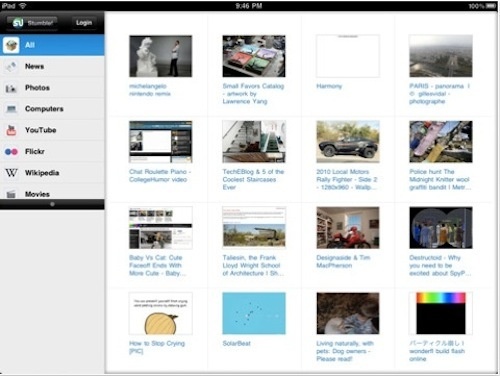
Task: Open 2010 Local Motors Rally Fighter link
Action: pyautogui.click(x=347, y=179)
